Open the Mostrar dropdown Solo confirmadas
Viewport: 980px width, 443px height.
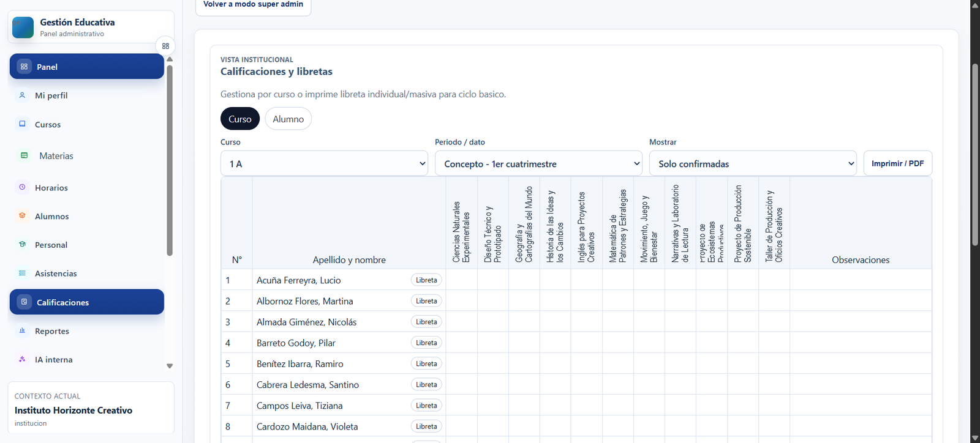753,163
